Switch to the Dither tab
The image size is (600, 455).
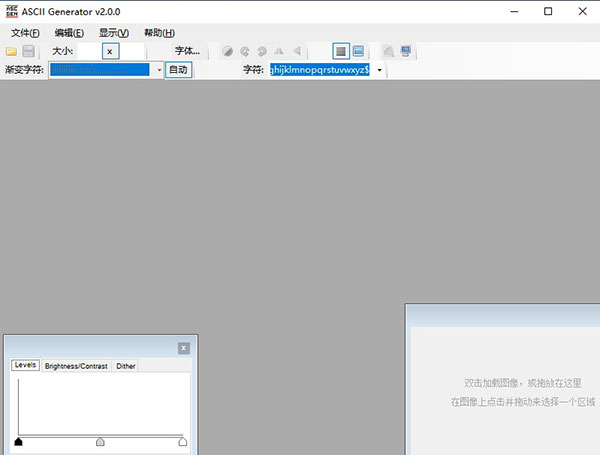pos(126,366)
